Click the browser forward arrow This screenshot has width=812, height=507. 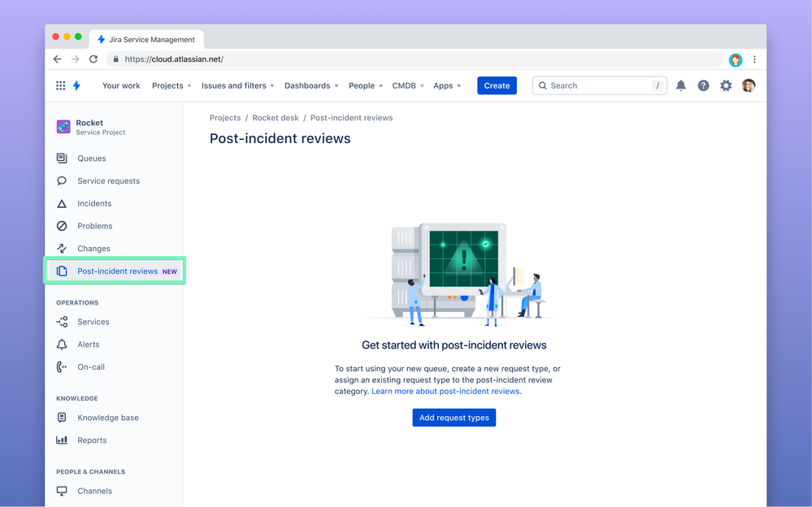(75, 59)
